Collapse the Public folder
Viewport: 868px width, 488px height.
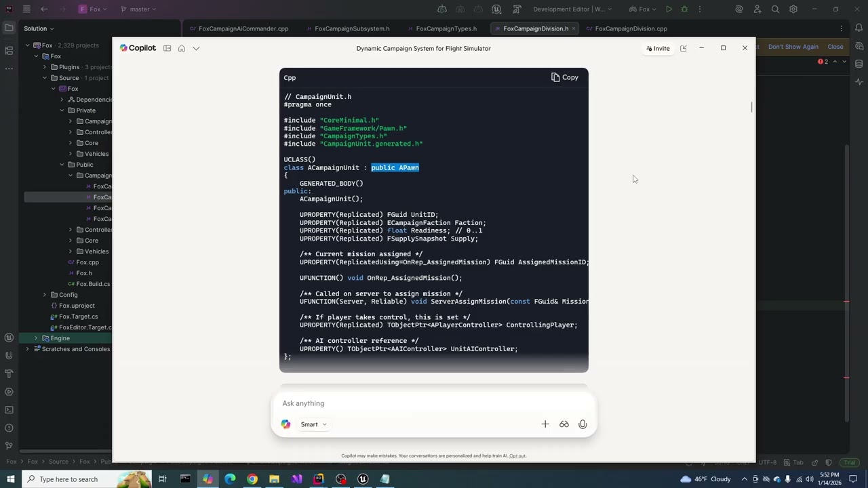[62, 165]
